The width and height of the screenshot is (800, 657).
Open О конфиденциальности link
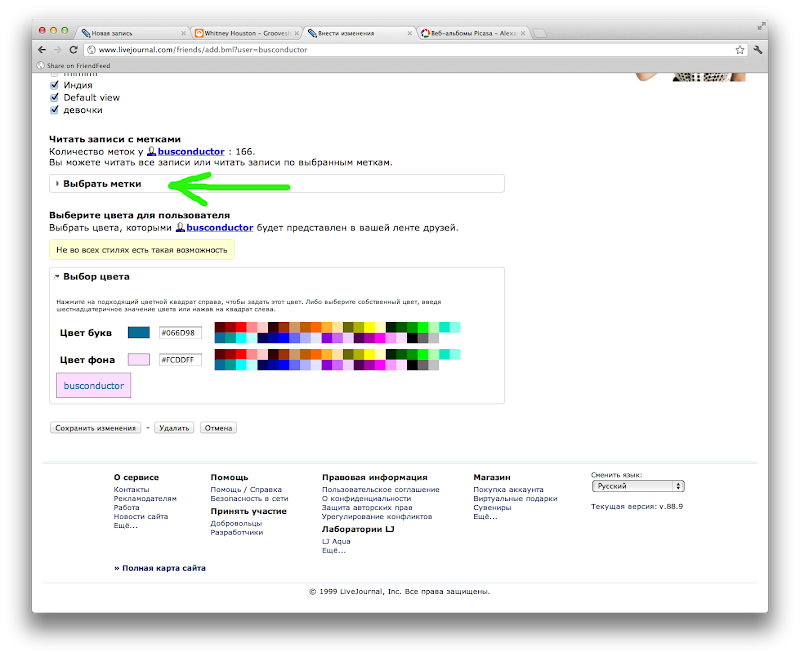click(x=366, y=498)
